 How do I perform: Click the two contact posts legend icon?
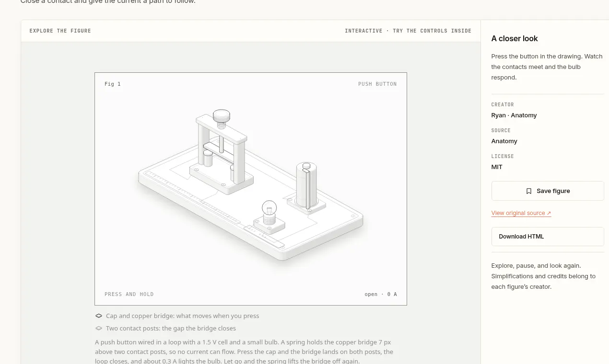[99, 328]
